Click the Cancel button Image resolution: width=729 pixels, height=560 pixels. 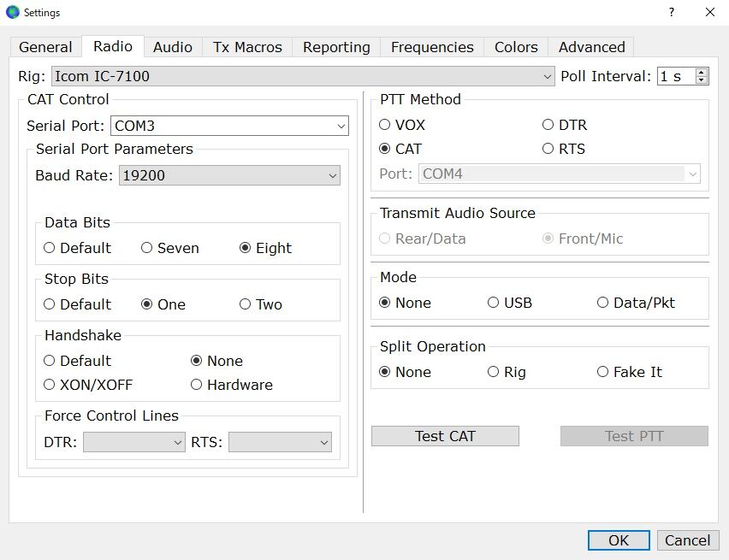coord(688,540)
